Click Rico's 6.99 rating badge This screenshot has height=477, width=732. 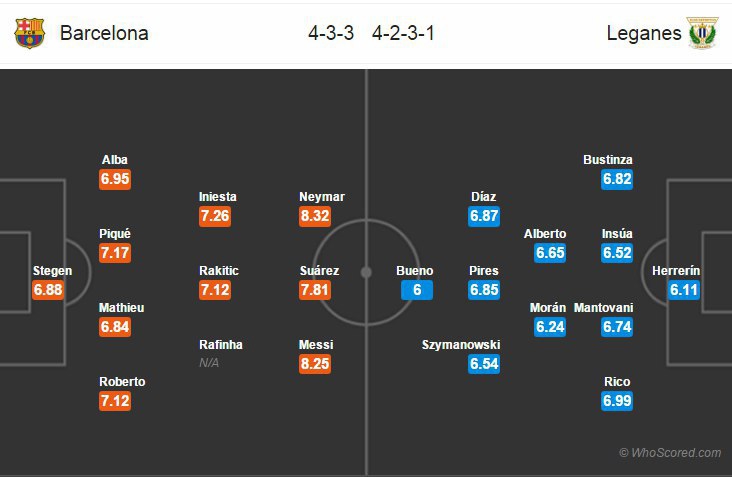coord(617,401)
